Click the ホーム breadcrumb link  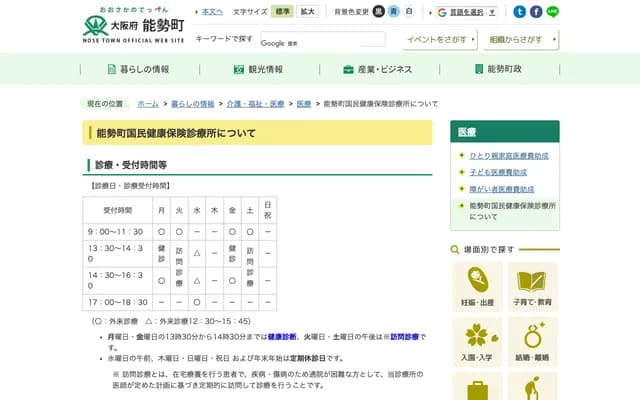(148, 103)
